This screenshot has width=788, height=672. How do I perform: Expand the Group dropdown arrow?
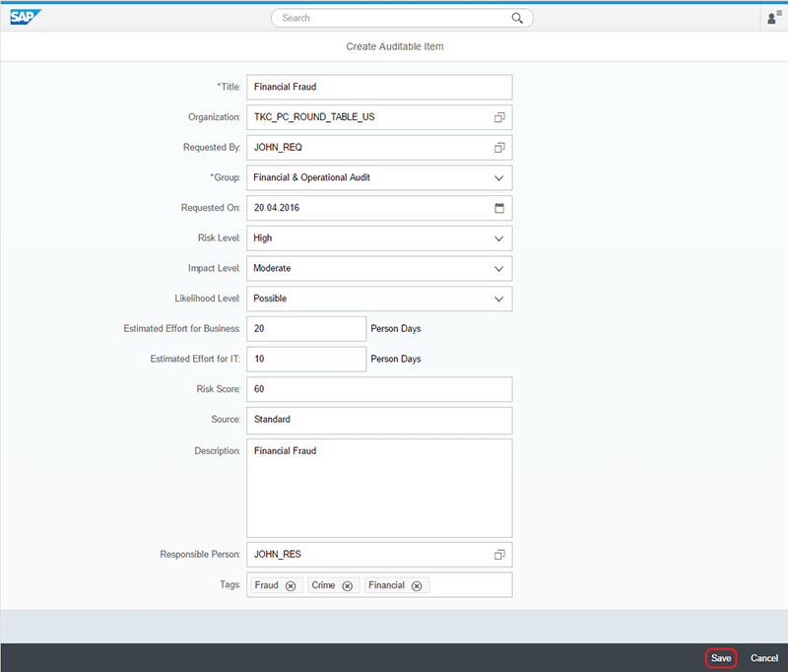[498, 178]
